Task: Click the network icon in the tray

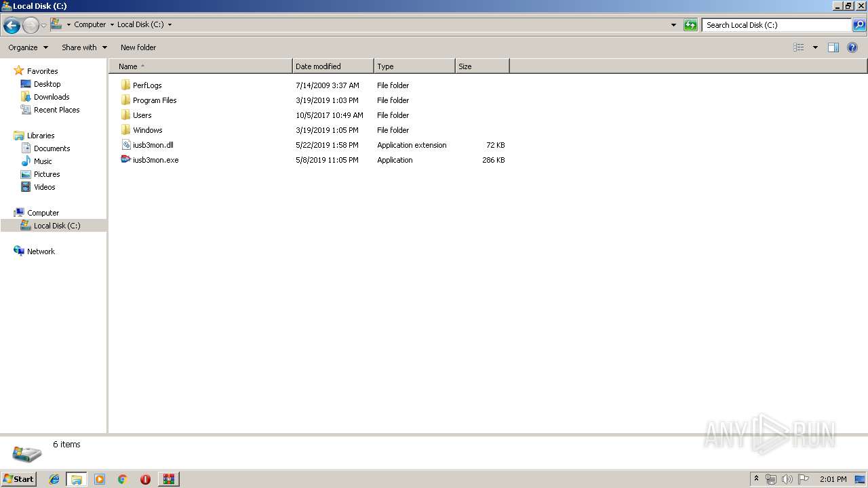Action: point(771,479)
